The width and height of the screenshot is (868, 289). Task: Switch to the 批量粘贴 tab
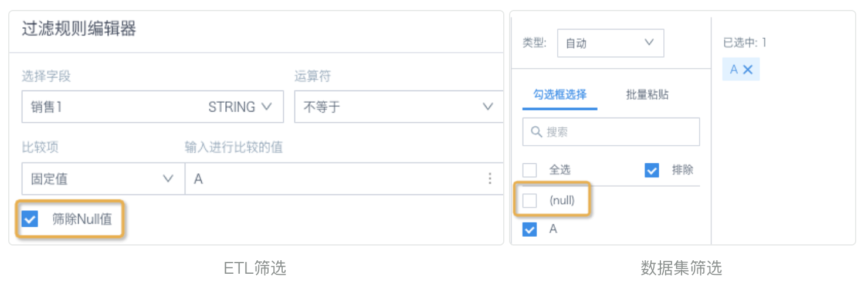pos(647,95)
